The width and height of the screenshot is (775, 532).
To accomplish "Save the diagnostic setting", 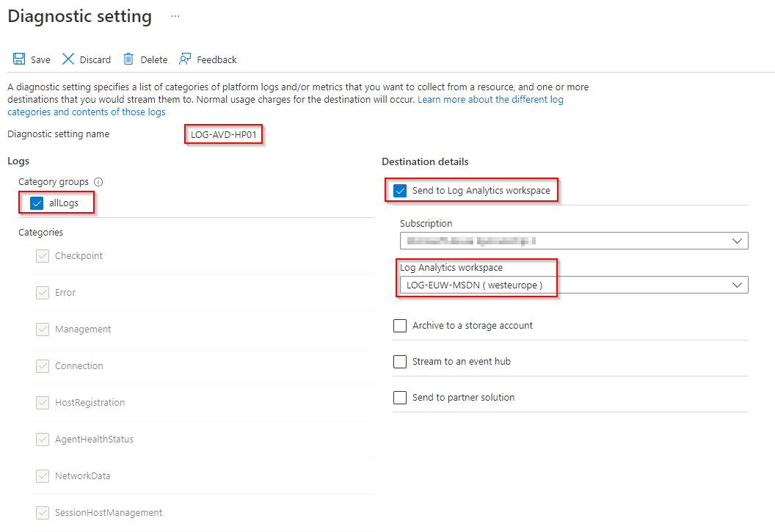I will point(32,59).
